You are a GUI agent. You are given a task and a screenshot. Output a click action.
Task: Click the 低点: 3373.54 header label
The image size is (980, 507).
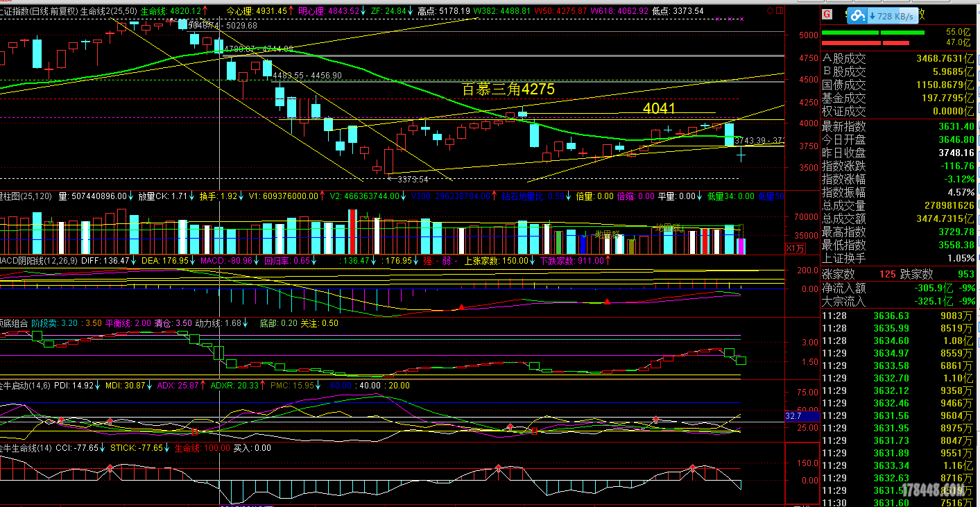pos(678,11)
